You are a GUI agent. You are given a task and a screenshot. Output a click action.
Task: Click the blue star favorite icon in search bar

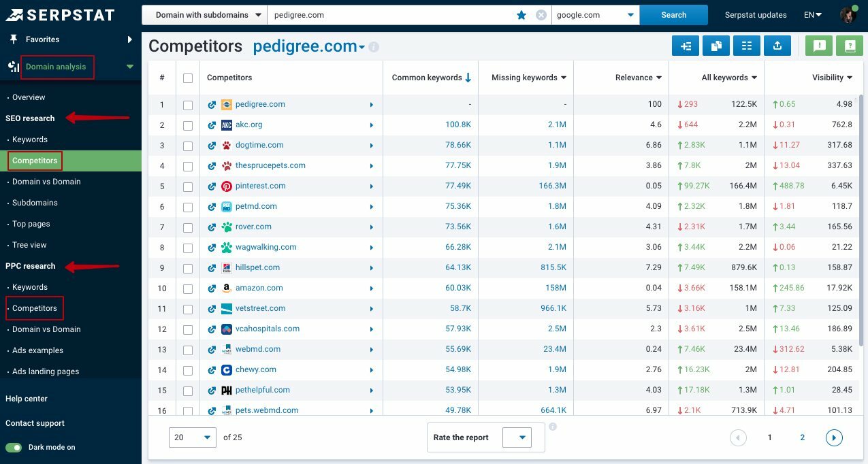[x=521, y=15]
